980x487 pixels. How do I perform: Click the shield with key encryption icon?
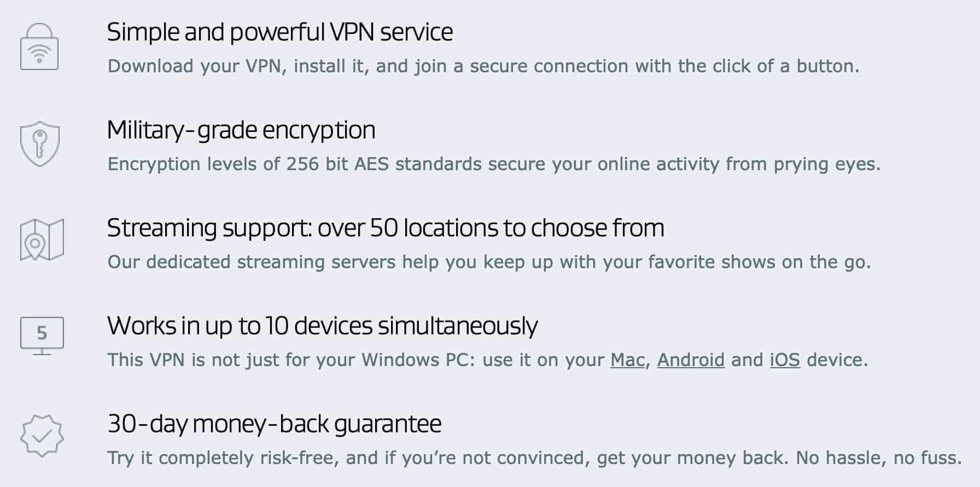(x=40, y=144)
